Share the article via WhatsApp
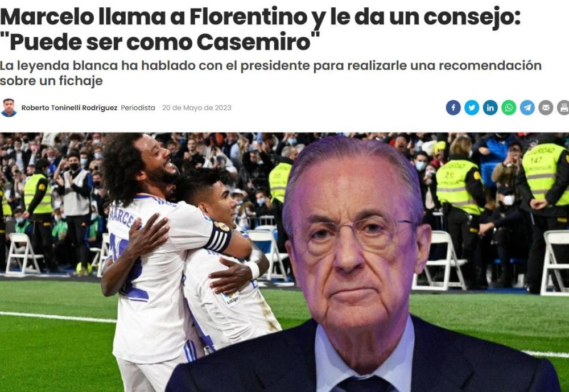 point(508,108)
